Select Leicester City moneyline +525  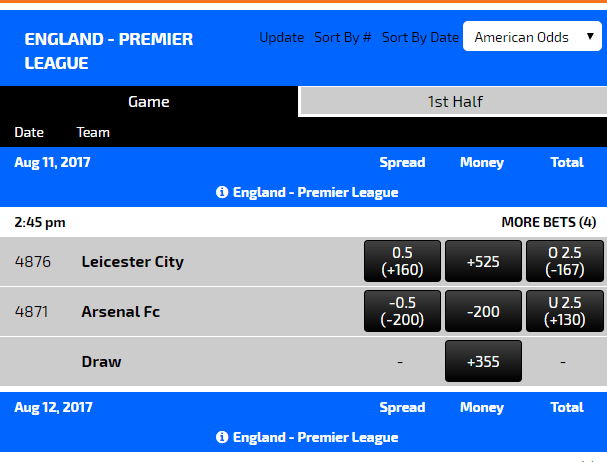[483, 262]
